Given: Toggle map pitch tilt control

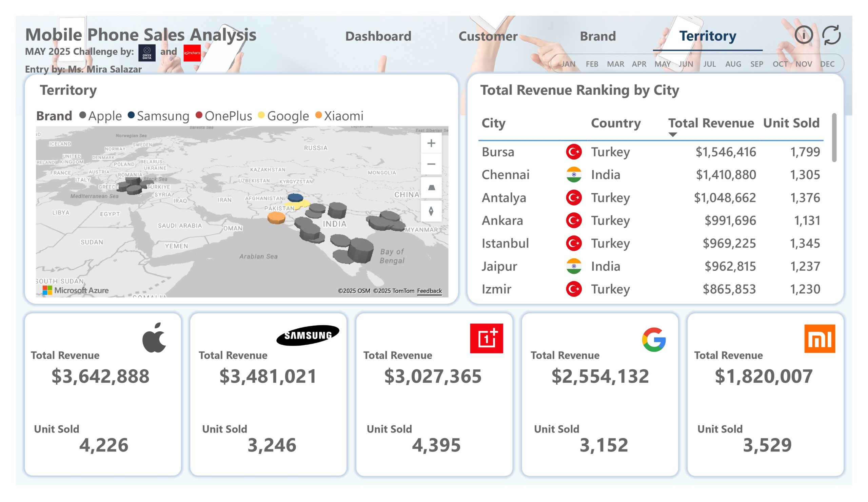Looking at the screenshot, I should pos(431,188).
